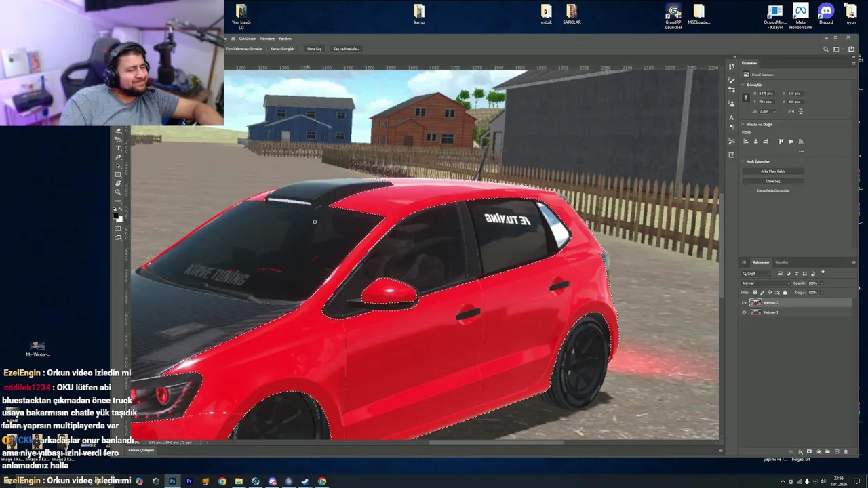Reset default foreground and background colors
The image size is (868, 488).
point(114,209)
